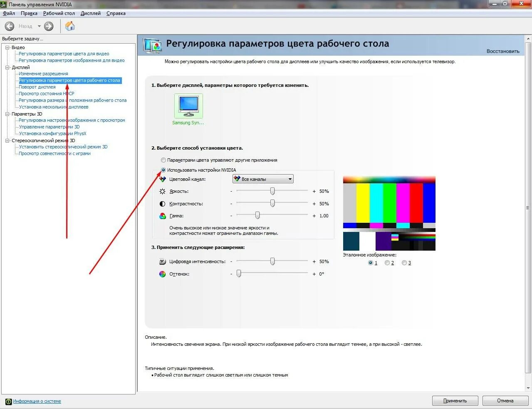532x409 pixels.
Task: Click the Гамма slider handle
Action: [257, 215]
